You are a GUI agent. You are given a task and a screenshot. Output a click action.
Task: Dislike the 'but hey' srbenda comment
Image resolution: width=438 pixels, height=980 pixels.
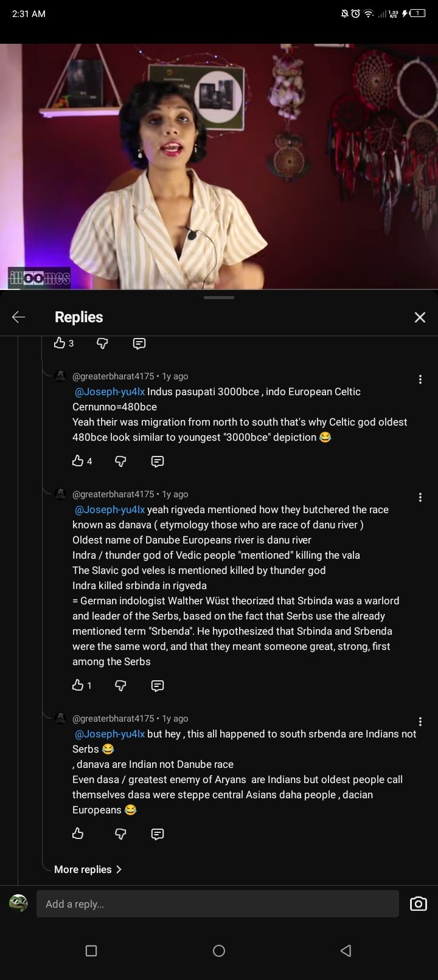120,833
